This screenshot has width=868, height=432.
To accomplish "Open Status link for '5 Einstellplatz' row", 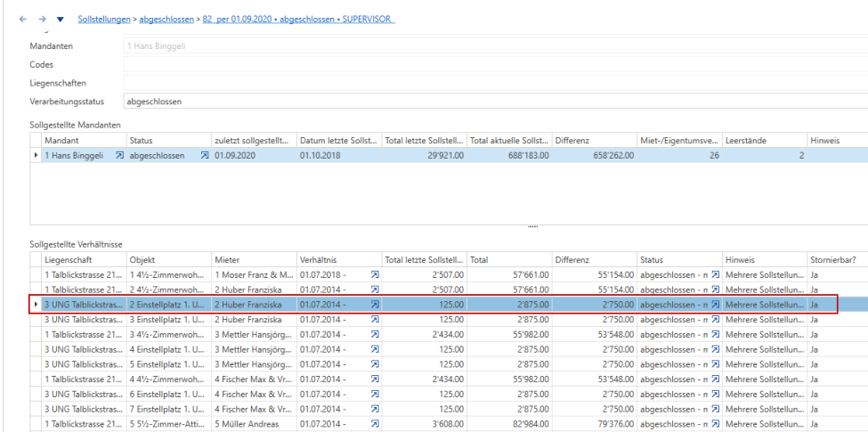I will [715, 364].
